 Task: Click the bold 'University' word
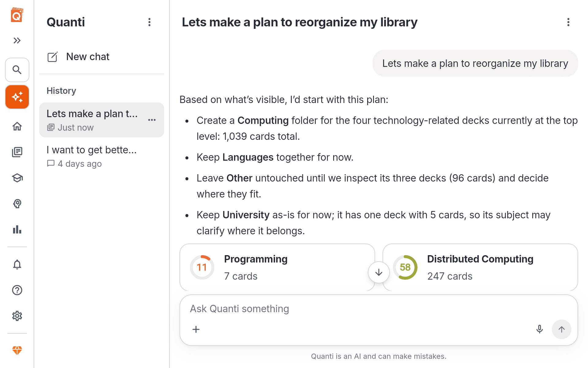[x=246, y=215]
